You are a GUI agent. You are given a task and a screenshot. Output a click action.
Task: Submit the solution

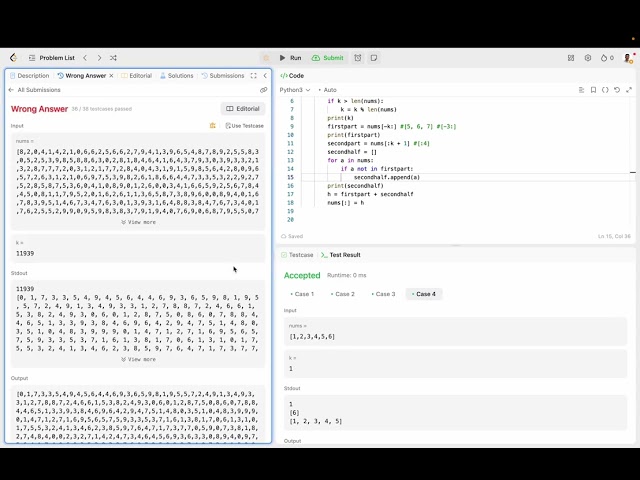pos(328,58)
